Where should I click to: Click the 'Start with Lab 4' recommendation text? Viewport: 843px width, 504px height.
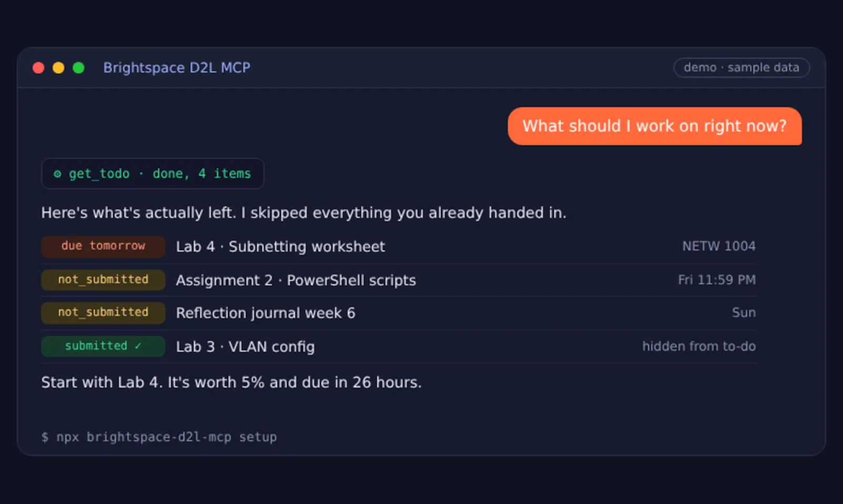(x=231, y=382)
